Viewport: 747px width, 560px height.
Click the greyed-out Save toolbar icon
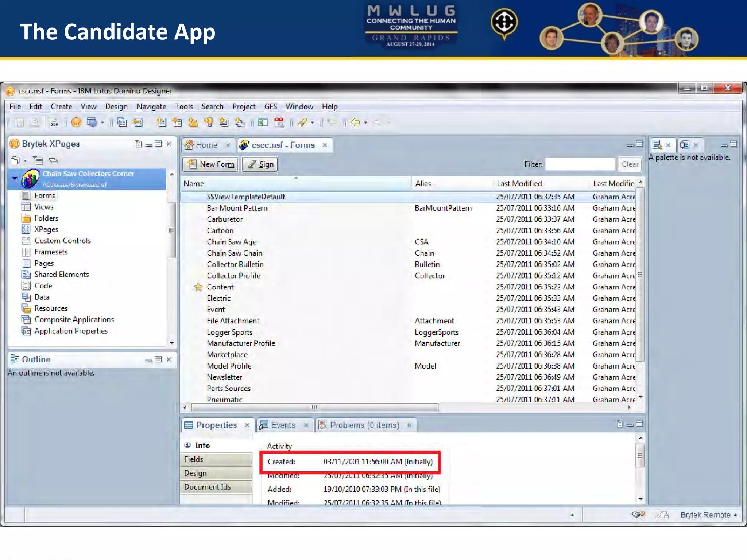[x=19, y=123]
